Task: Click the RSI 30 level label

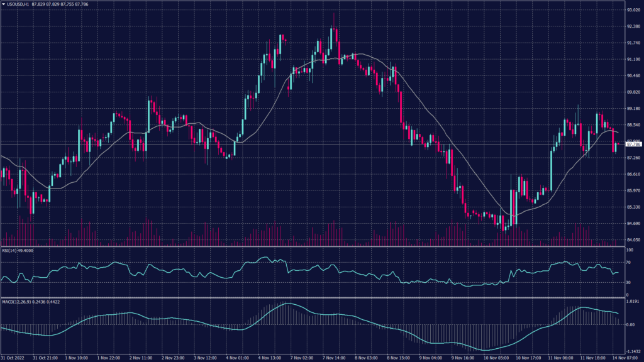Action: click(626, 282)
